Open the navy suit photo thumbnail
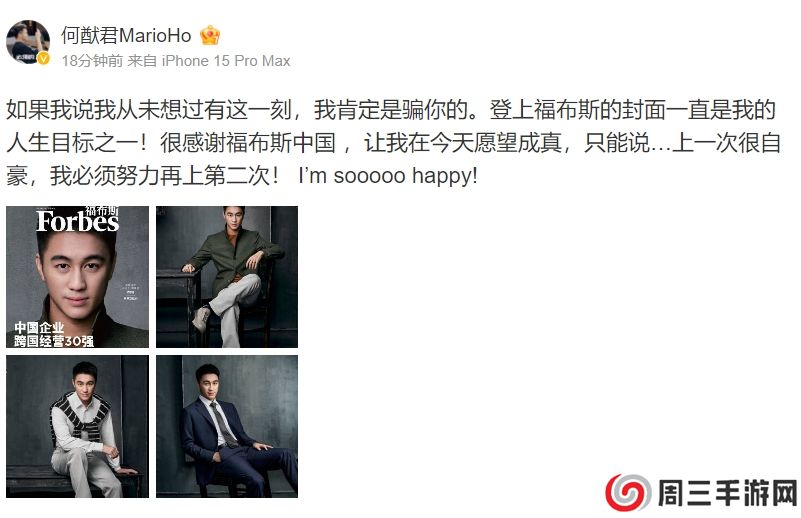The height and width of the screenshot is (518, 801). click(227, 427)
